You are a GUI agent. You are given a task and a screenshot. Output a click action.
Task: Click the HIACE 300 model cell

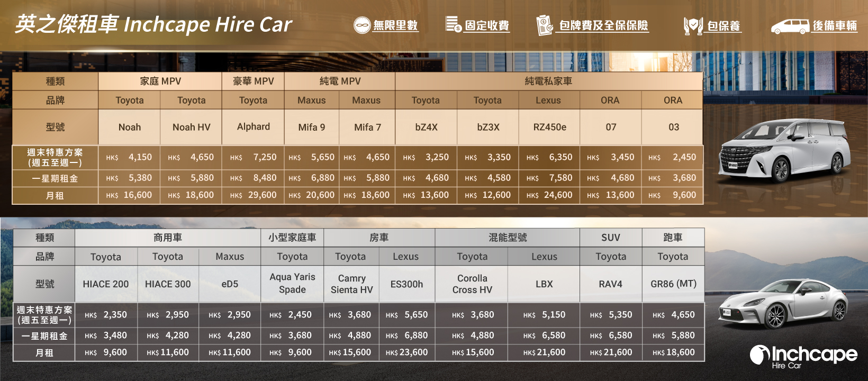[x=168, y=284]
